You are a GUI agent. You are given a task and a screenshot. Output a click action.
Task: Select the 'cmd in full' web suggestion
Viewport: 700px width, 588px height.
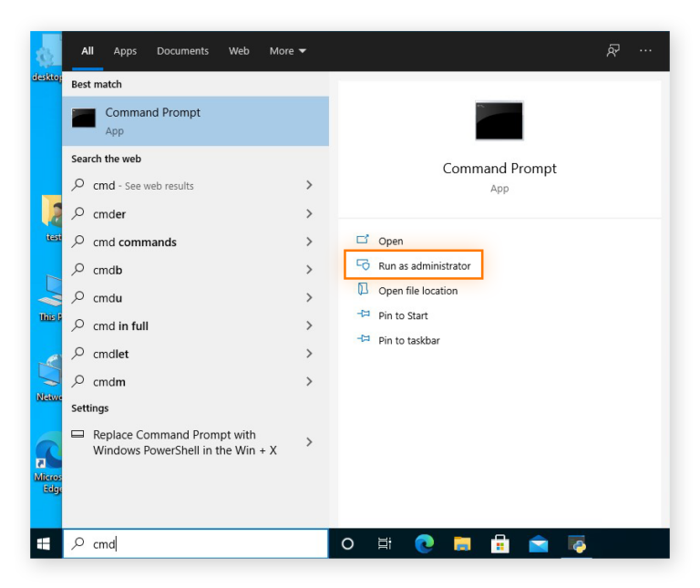click(x=120, y=326)
